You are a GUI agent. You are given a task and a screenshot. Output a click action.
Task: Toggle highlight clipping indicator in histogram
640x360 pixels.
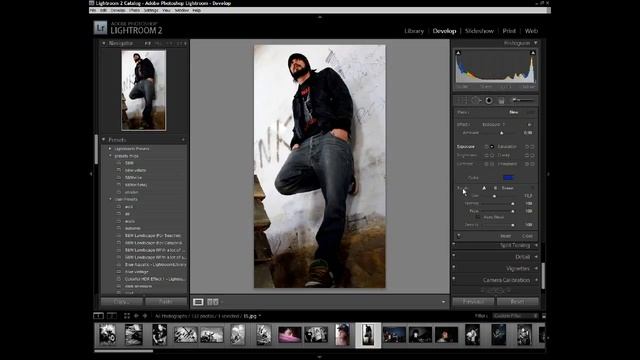point(533,53)
